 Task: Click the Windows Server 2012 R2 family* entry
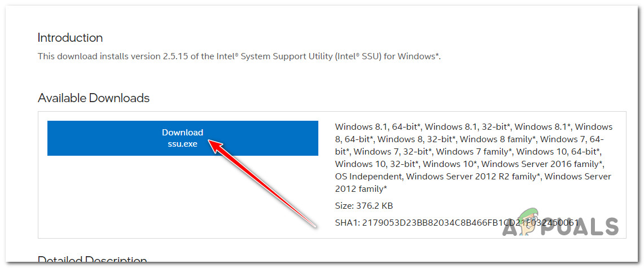point(473,177)
